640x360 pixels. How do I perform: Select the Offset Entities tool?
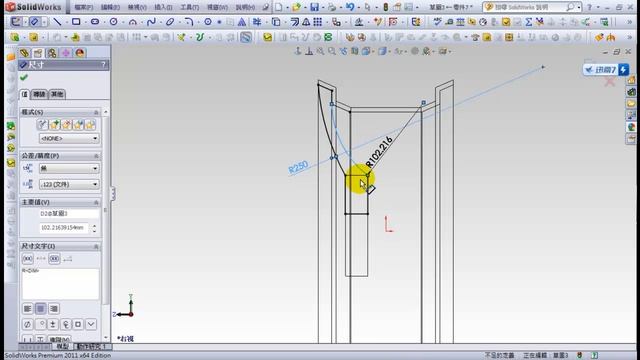point(294,22)
